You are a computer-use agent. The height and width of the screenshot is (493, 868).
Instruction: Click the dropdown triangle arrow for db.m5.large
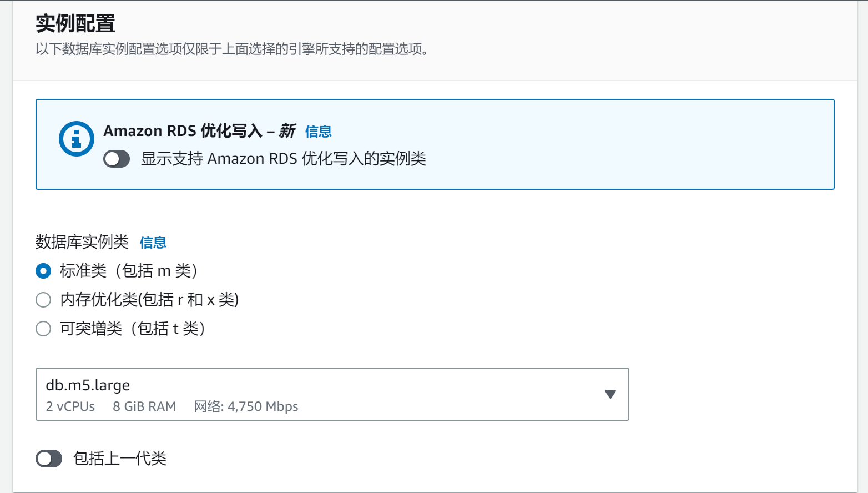(x=610, y=394)
